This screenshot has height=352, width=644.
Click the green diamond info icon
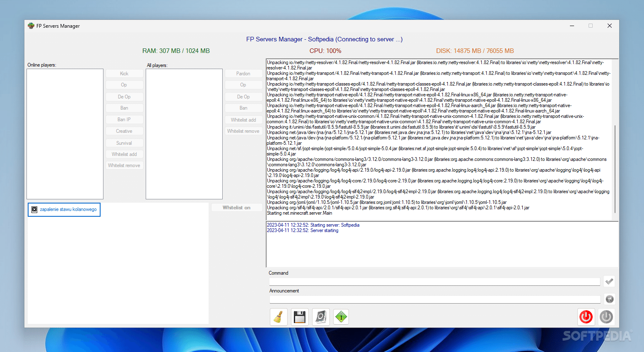[x=341, y=317]
